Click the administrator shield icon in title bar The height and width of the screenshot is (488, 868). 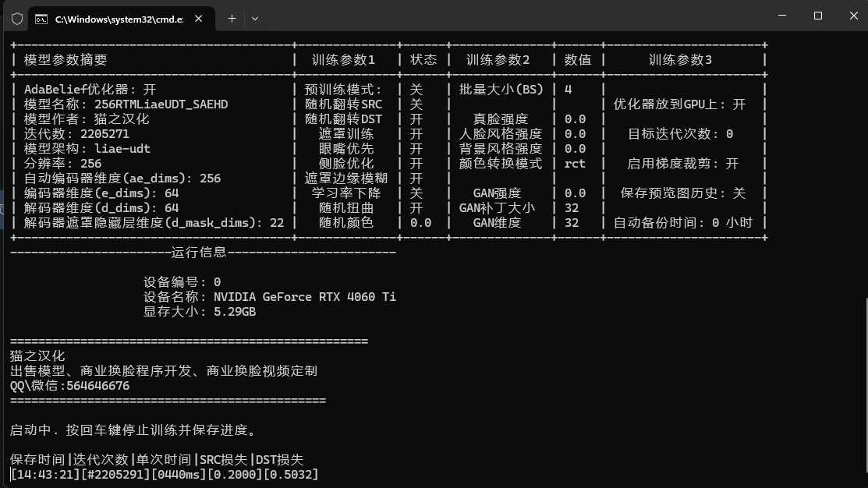(16, 18)
